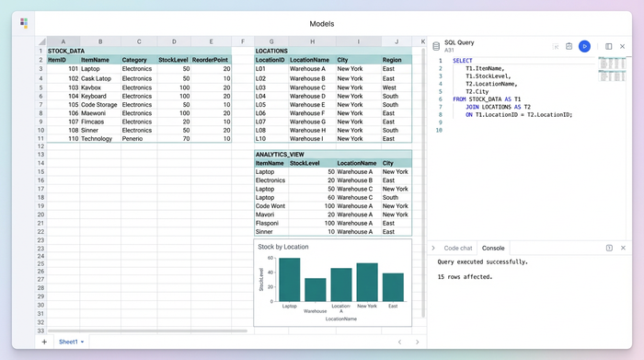Add a new sheet with plus button

tap(44, 342)
